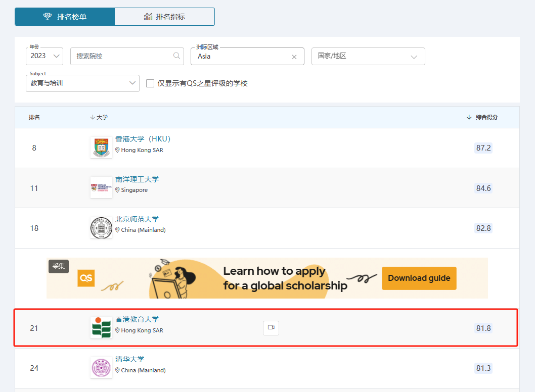Click Hong Kong SAR under 香港教育大学
The image size is (535, 392).
tap(142, 330)
